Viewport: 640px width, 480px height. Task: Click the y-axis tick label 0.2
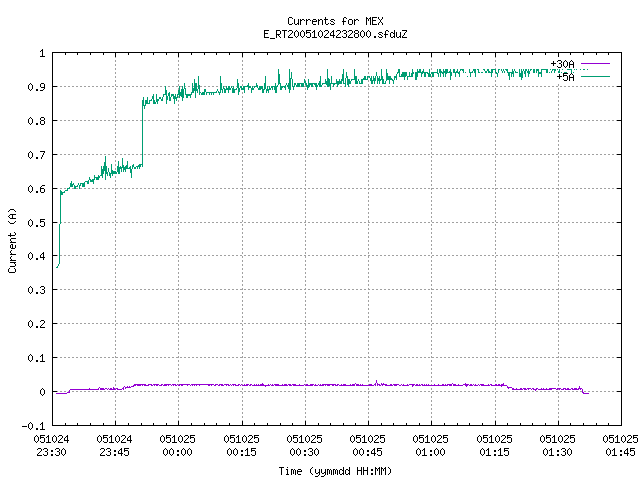click(36, 324)
